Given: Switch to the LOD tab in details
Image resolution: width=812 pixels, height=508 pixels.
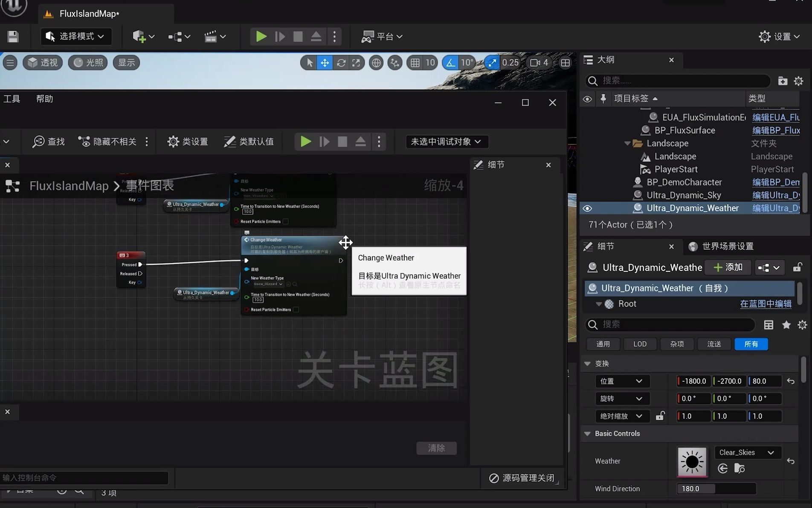Looking at the screenshot, I should point(640,344).
